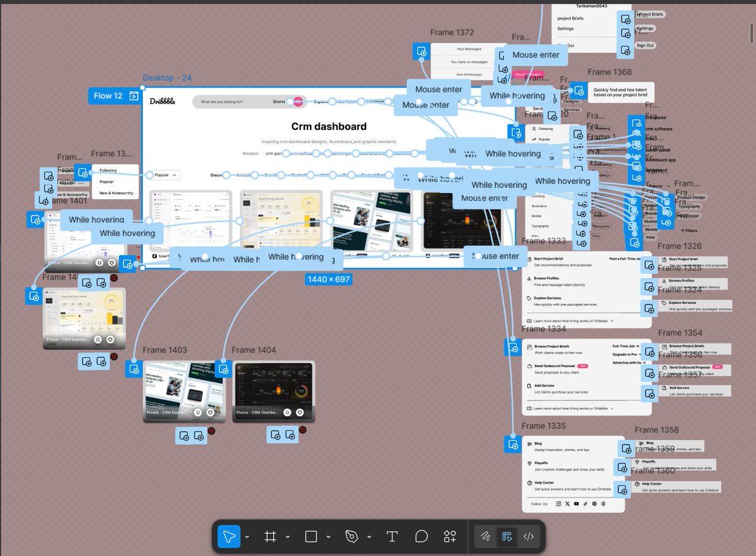Click Playoffs item in Frame 1335

tap(542, 463)
